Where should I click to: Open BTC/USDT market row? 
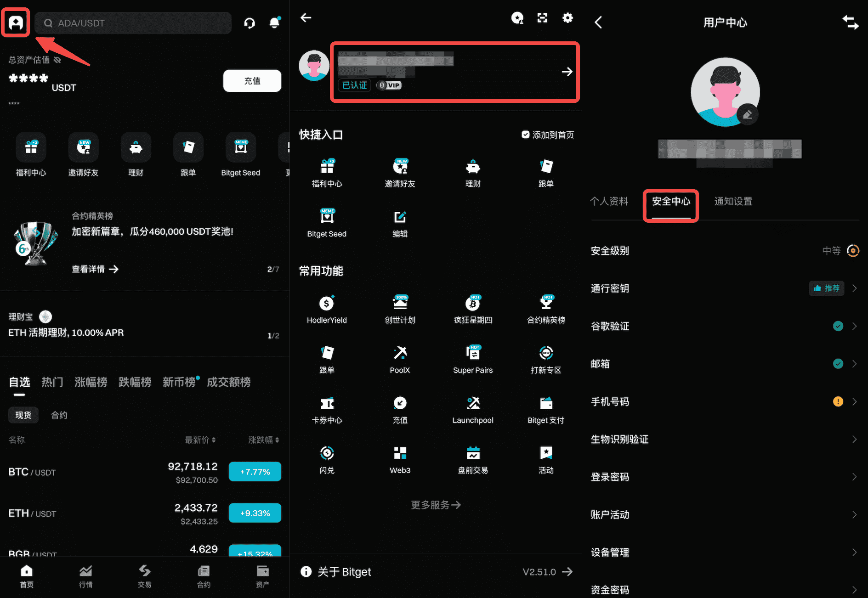[x=145, y=473]
